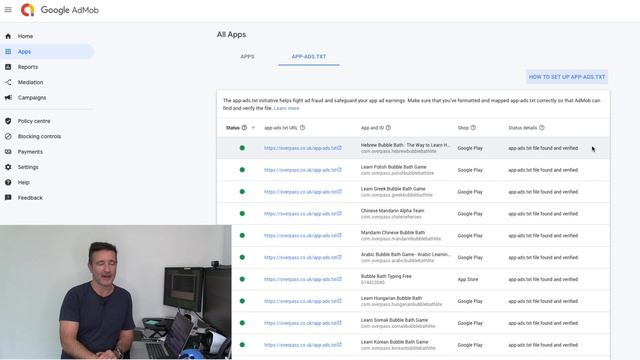Click HOW TO SET UP APP-ADS.TXT button
The height and width of the screenshot is (360, 640).
567,77
